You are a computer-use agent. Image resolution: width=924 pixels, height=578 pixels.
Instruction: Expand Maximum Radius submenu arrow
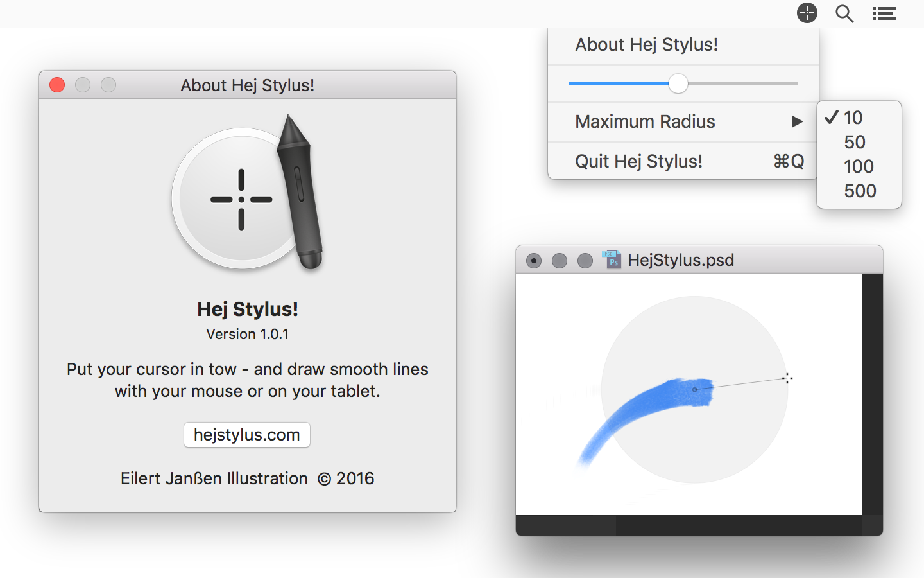pos(797,121)
